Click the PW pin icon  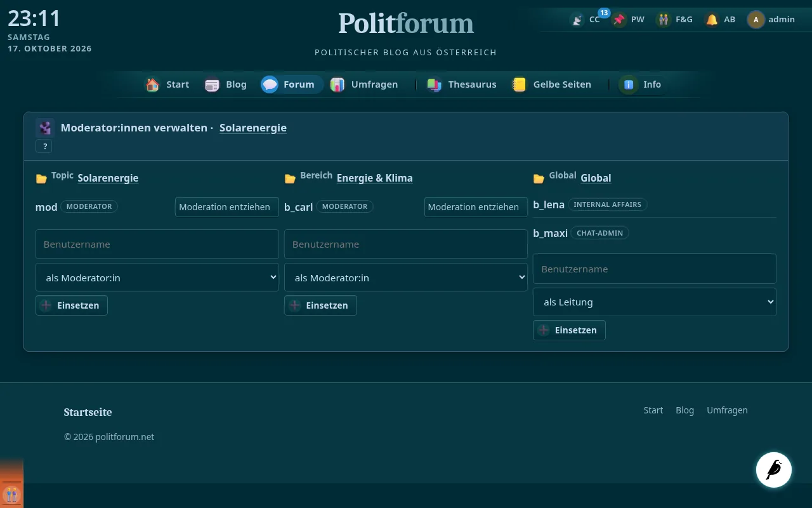tap(619, 20)
